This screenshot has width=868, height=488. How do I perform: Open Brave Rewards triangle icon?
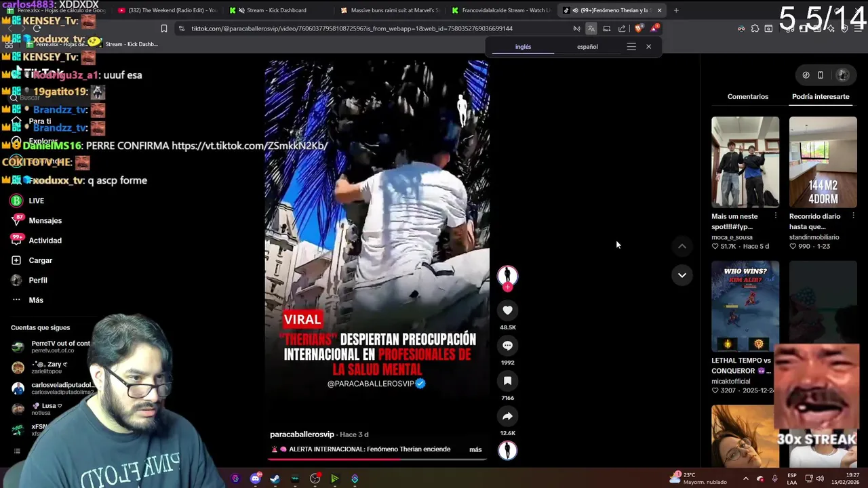click(x=654, y=28)
